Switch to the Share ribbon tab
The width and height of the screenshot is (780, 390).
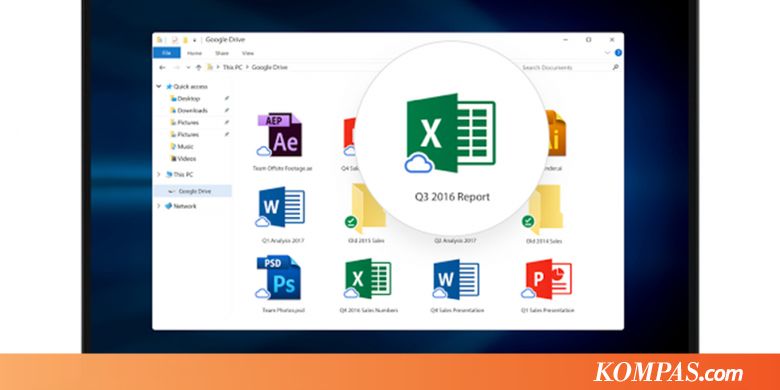coord(222,53)
